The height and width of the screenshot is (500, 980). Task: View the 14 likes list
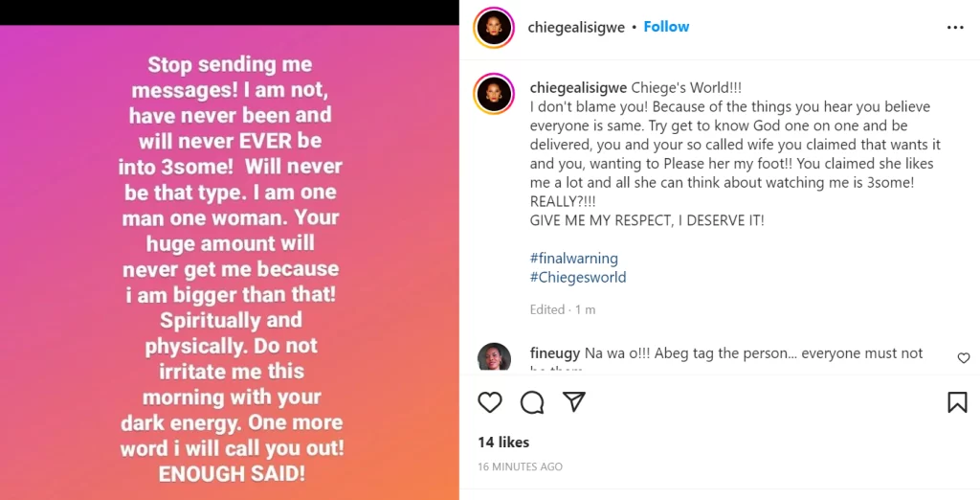[503, 443]
